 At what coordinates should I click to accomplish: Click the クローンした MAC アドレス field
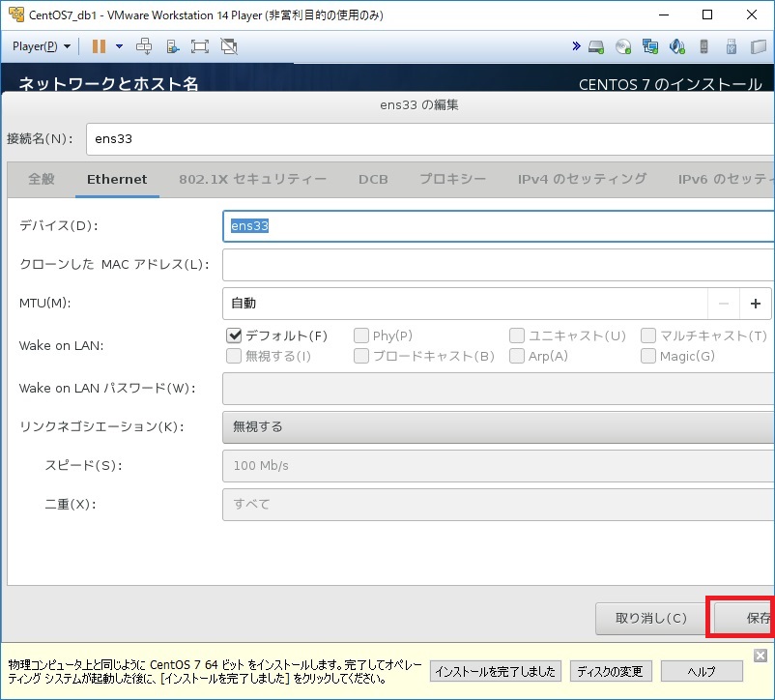(499, 265)
